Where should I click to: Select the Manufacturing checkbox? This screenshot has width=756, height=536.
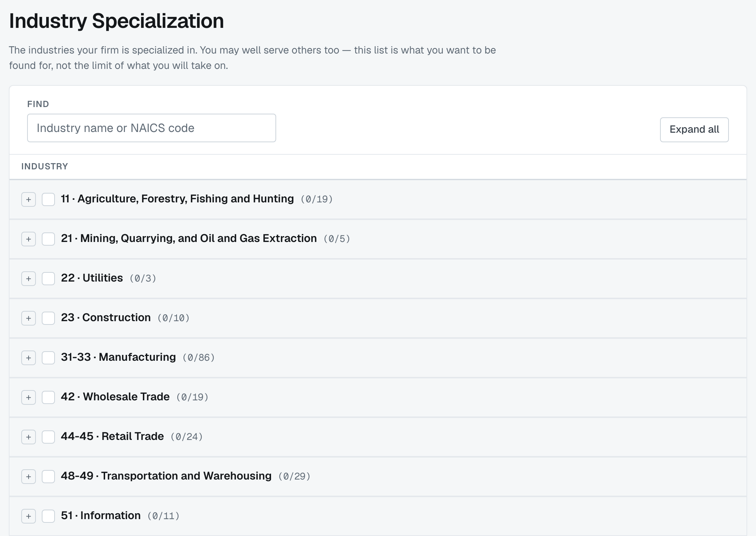click(48, 358)
